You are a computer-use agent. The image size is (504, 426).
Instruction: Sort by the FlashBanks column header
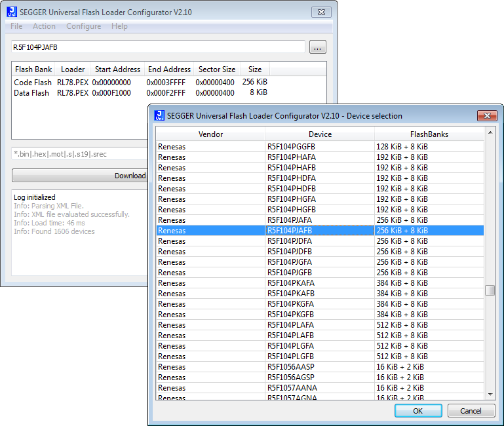429,134
